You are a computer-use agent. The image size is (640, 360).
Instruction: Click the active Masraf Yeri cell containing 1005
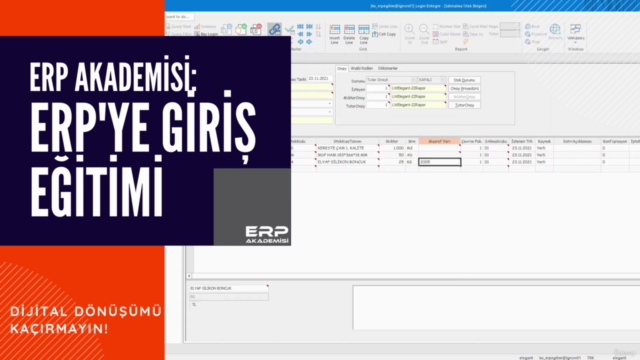440,162
